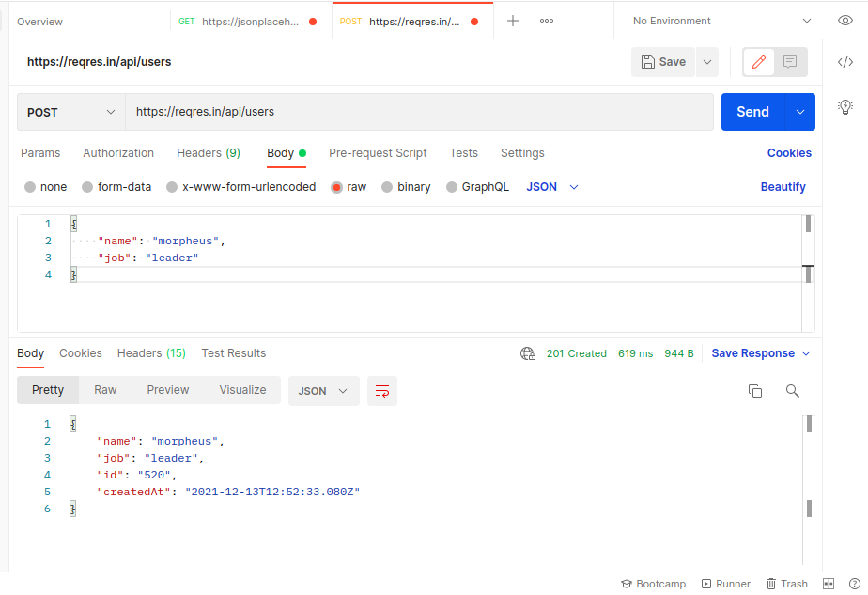The height and width of the screenshot is (595, 868).
Task: Open Bootcamp from the status bar
Action: (x=653, y=584)
